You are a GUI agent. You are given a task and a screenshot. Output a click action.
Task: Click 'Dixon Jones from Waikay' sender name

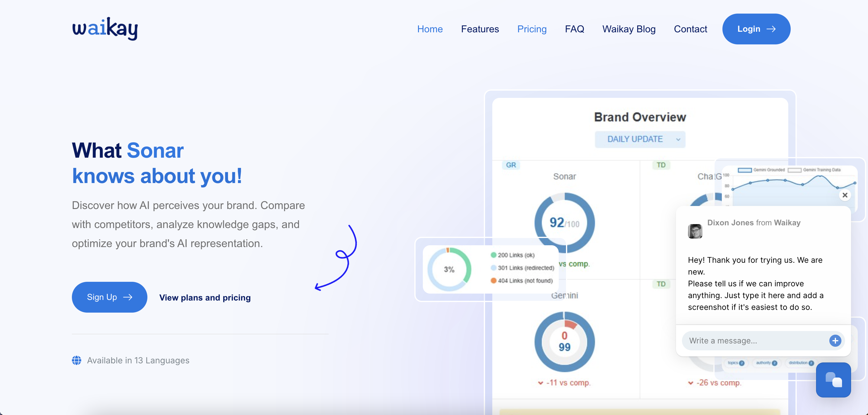(754, 223)
